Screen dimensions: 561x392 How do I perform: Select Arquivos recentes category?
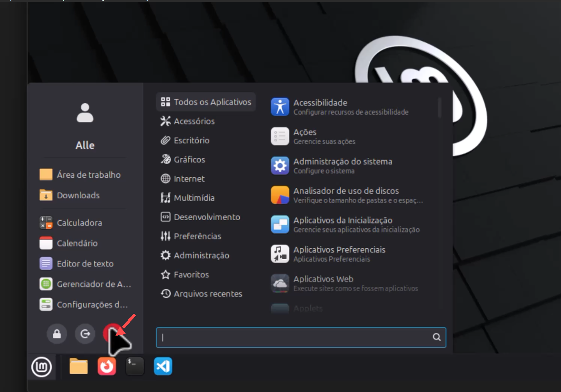point(206,294)
